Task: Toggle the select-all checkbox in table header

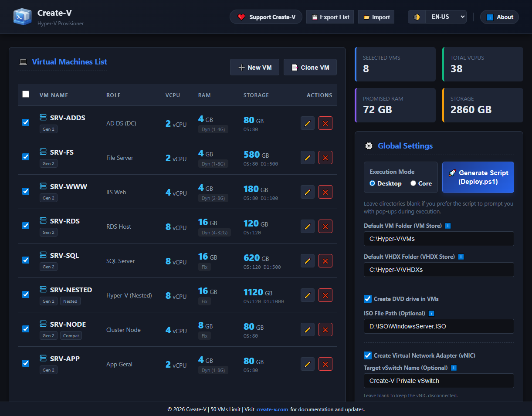Action: (x=26, y=94)
